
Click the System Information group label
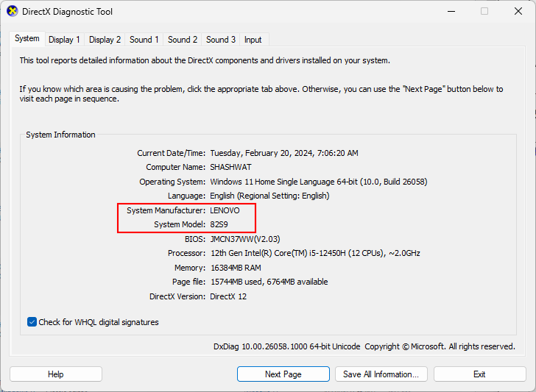[x=61, y=135]
